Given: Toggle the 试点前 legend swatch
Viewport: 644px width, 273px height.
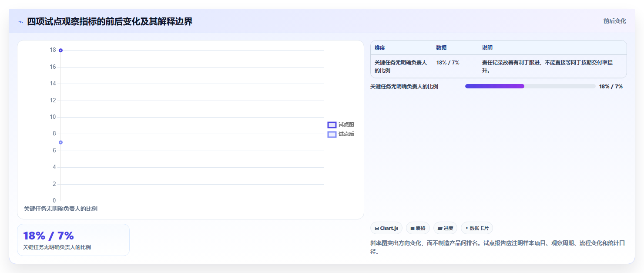Looking at the screenshot, I should (x=332, y=125).
